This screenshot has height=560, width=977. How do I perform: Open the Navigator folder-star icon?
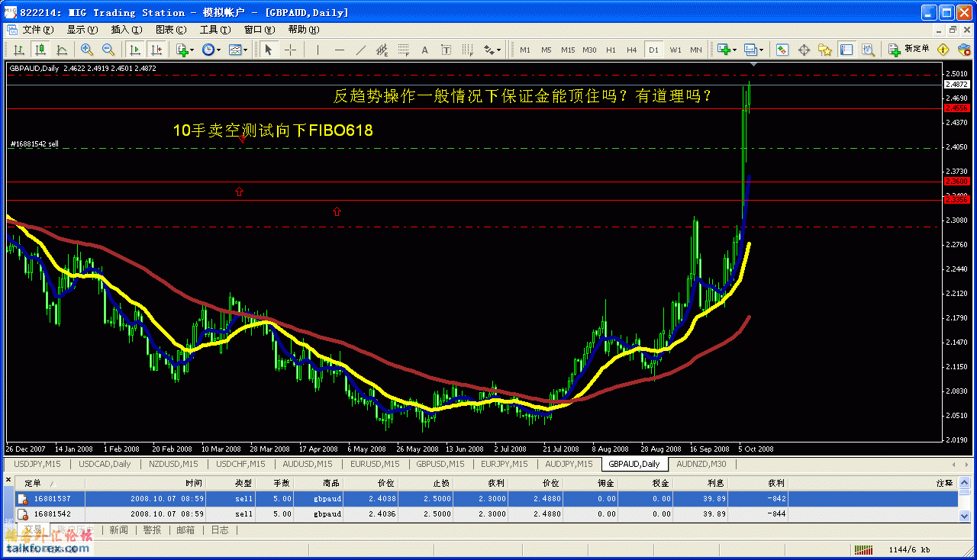[x=825, y=50]
